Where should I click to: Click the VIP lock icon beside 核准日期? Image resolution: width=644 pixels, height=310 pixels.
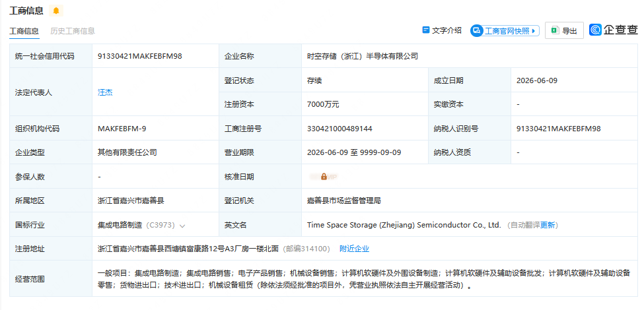click(324, 177)
